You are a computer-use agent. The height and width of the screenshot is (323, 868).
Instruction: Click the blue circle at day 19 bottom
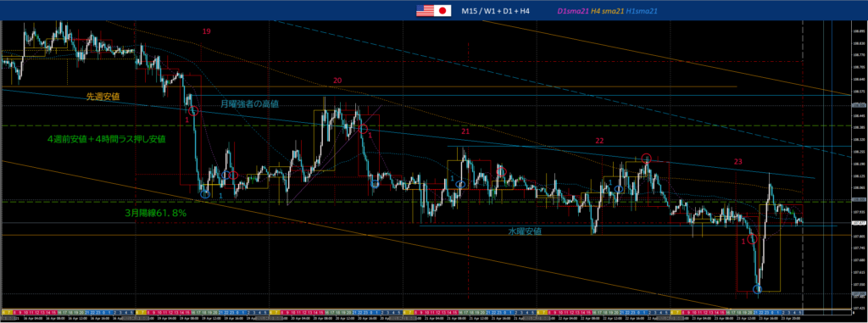(x=205, y=194)
